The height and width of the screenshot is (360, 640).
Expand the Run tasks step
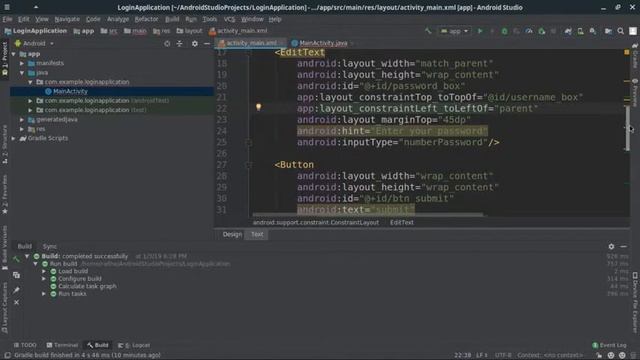click(44, 293)
